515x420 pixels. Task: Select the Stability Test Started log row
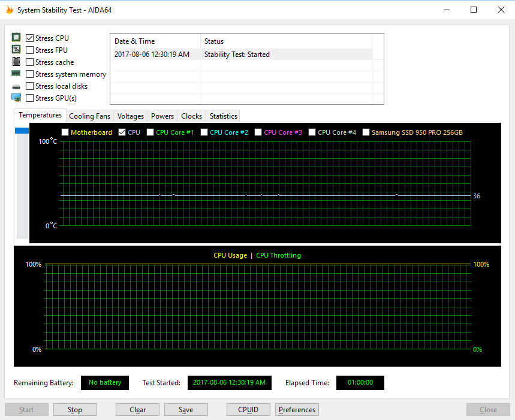(x=241, y=55)
